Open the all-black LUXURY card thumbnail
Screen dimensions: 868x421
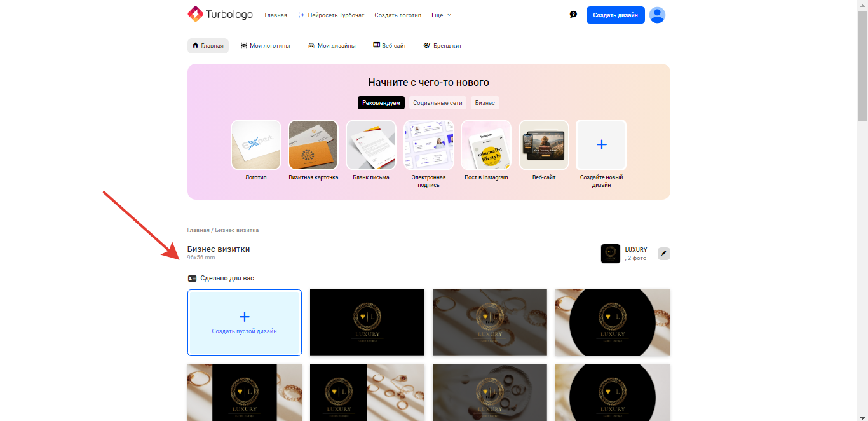pos(367,323)
